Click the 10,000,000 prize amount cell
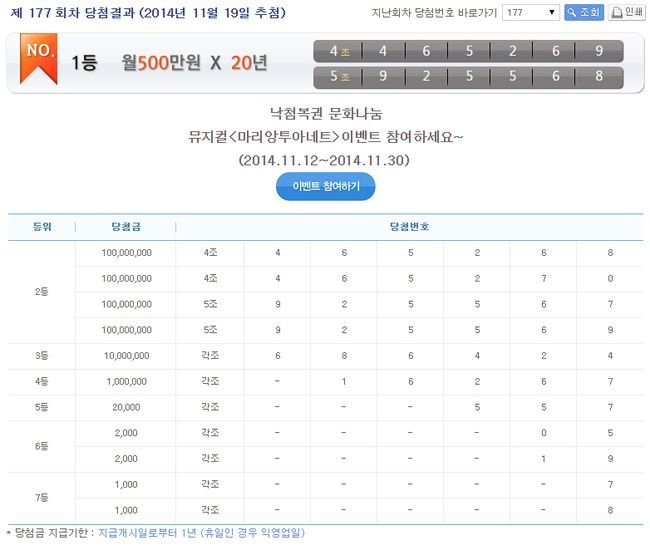650x550 pixels. click(x=126, y=355)
